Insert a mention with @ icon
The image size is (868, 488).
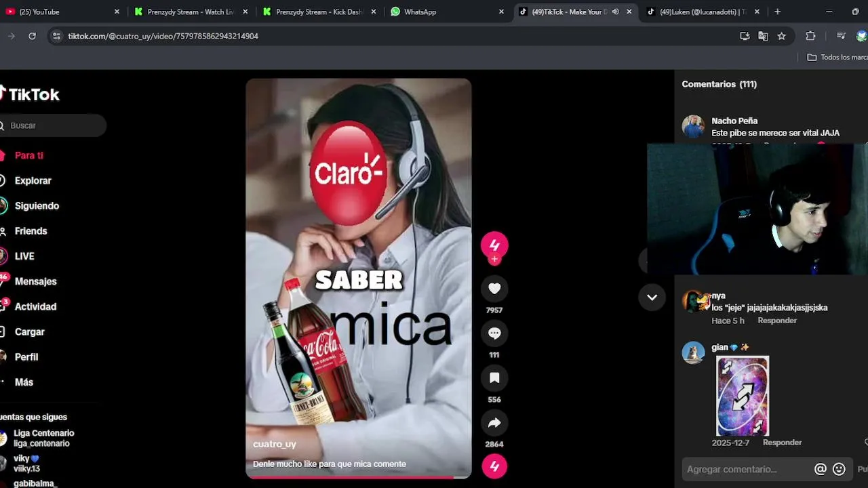(x=821, y=469)
